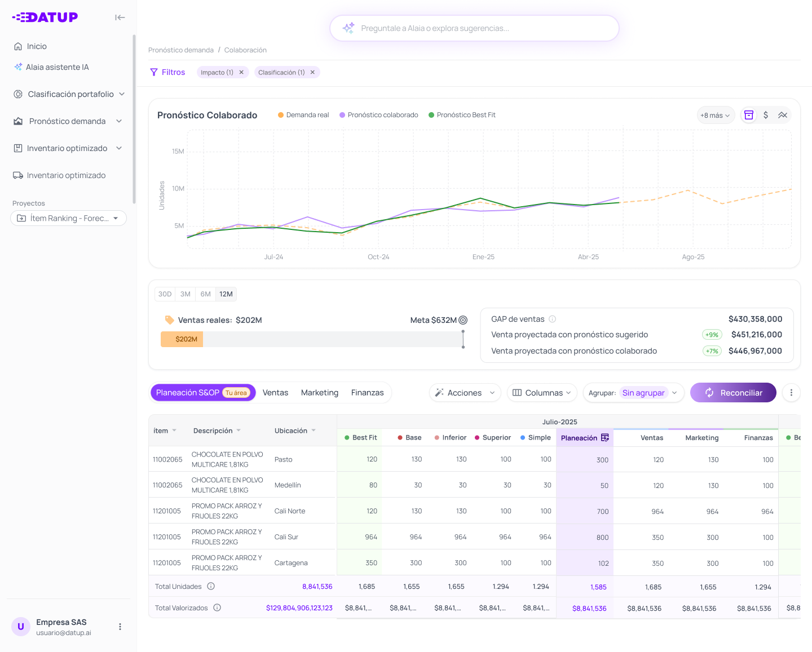The width and height of the screenshot is (812, 652).
Task: Toggle Pronóstico Best Fit legend series
Action: 462,115
